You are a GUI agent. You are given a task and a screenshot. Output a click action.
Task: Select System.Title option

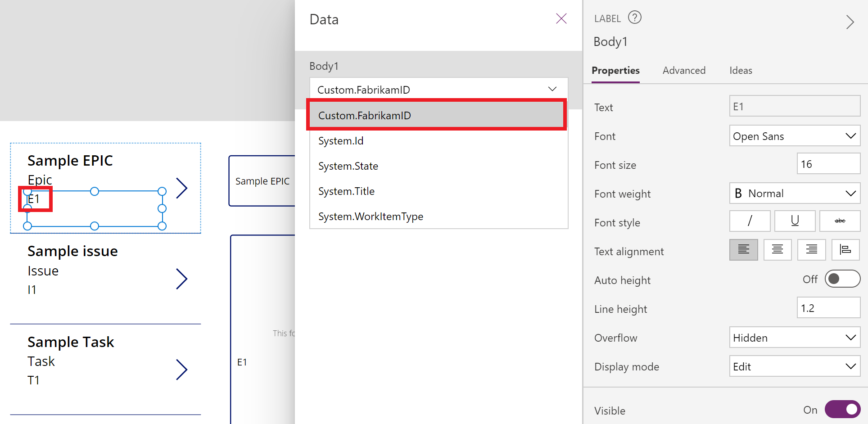point(439,191)
